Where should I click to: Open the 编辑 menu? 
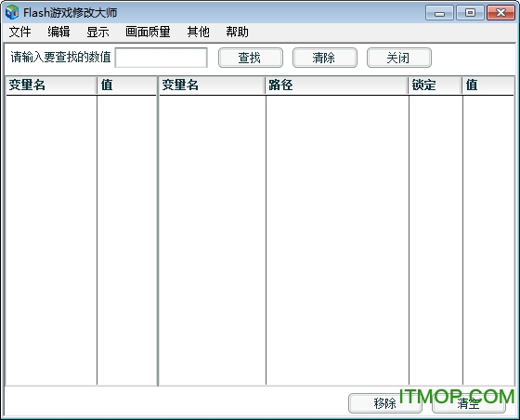58,32
